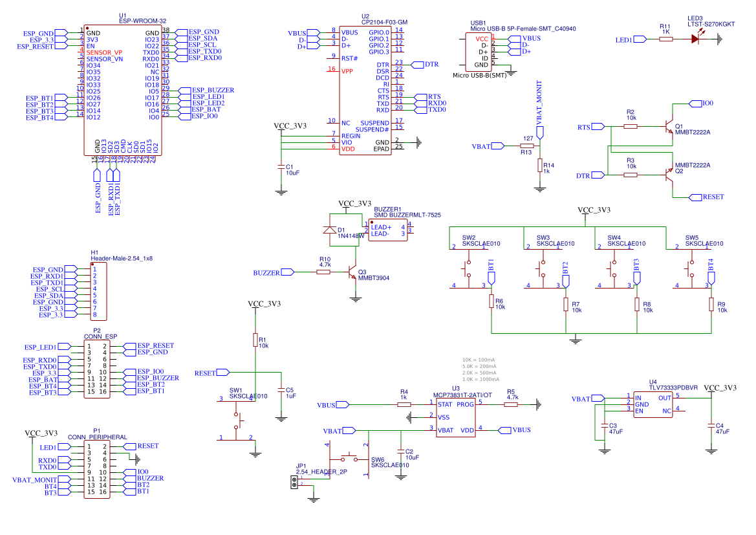Select resistor R3 10k symbol
The image size is (756, 535).
click(631, 175)
